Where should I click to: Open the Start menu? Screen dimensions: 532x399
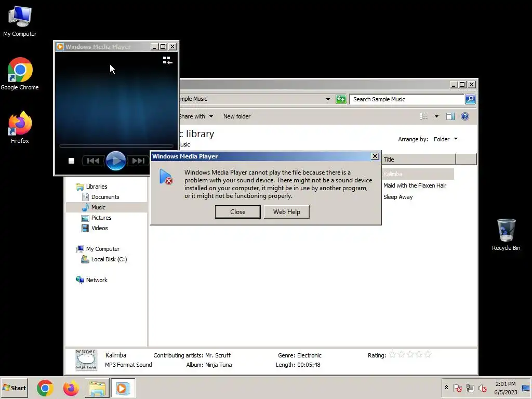coord(14,388)
